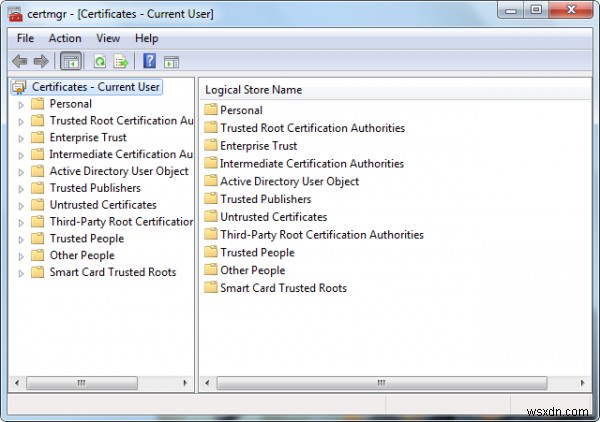Click the Logical Store Name column header
The width and height of the screenshot is (600, 422).
click(x=254, y=90)
